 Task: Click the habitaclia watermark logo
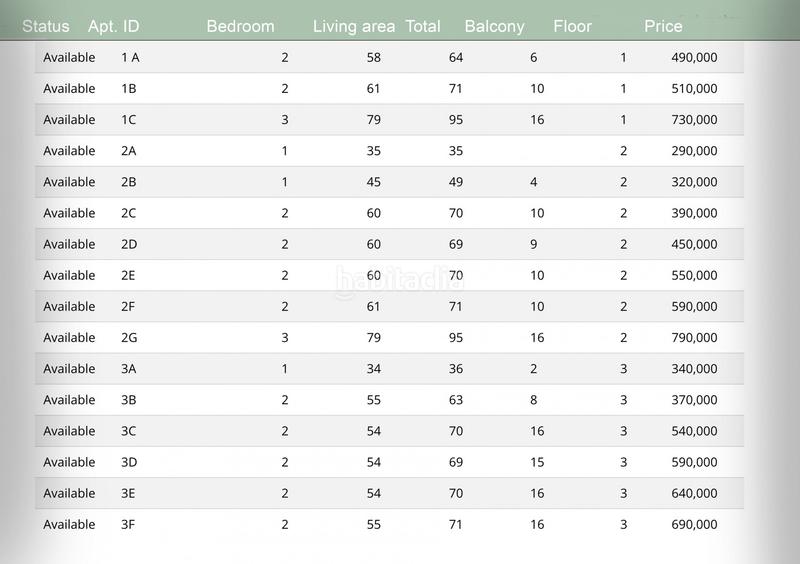[x=399, y=280]
